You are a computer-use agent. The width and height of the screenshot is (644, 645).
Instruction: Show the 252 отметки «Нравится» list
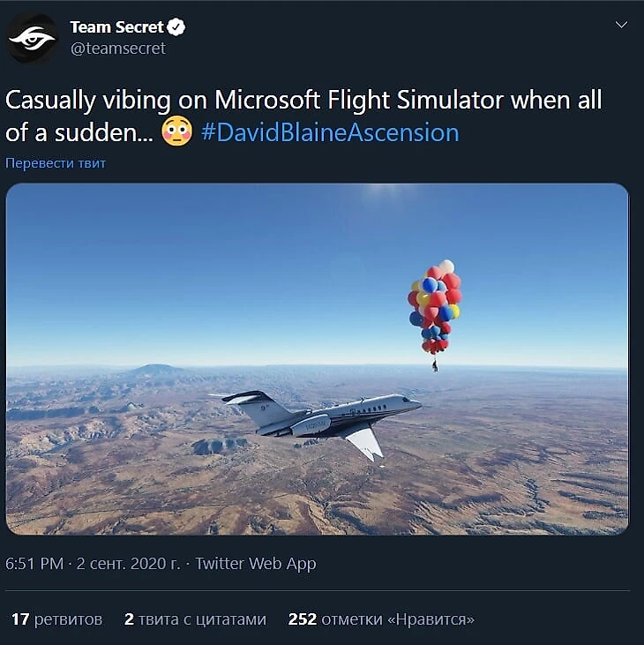click(x=381, y=619)
